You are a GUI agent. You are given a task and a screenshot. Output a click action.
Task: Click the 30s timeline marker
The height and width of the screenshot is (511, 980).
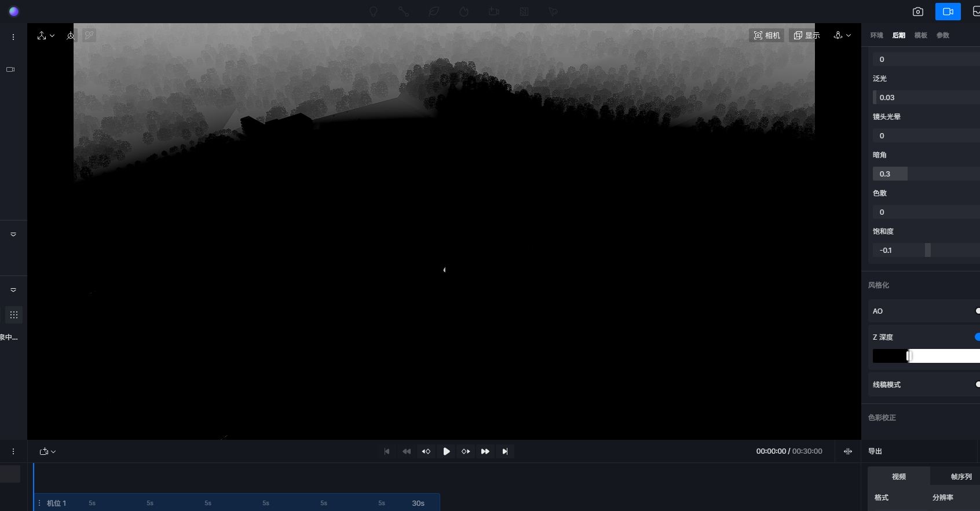coord(418,503)
